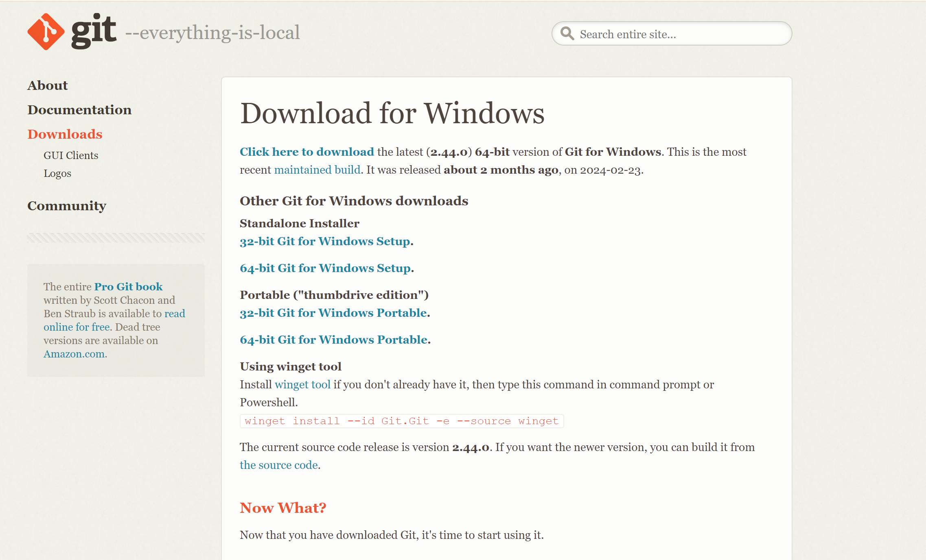The image size is (926, 560).
Task: Visit the Amazon.com link
Action: (74, 354)
